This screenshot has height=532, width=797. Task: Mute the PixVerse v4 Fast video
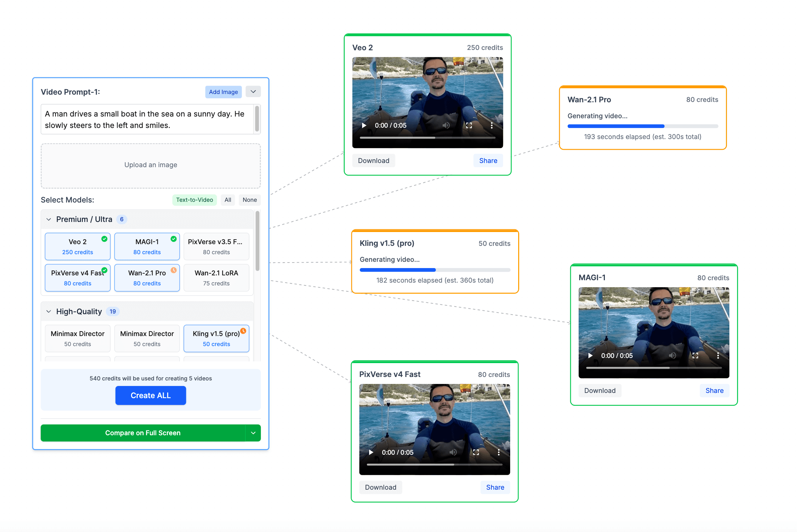(453, 452)
